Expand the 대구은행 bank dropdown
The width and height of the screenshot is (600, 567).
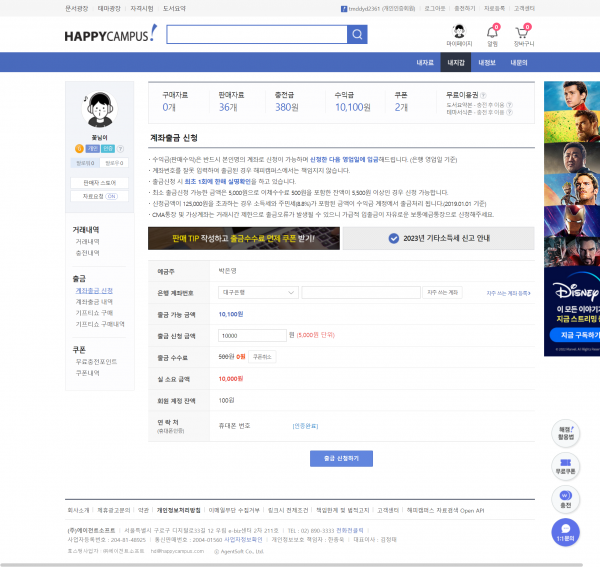click(258, 292)
